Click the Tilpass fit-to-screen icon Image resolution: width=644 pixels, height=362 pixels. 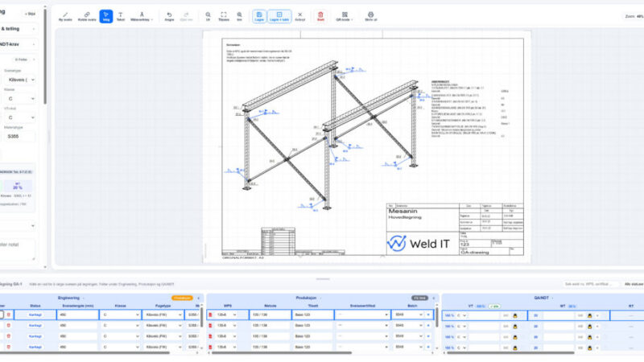224,16
